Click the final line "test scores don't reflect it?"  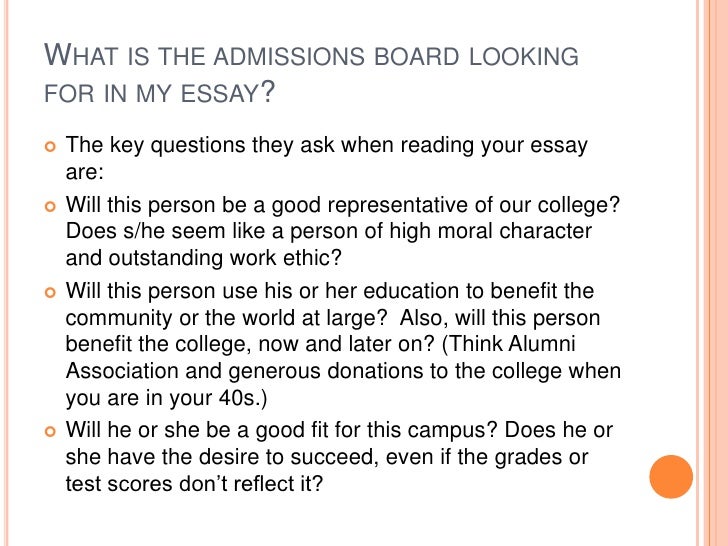[193, 482]
